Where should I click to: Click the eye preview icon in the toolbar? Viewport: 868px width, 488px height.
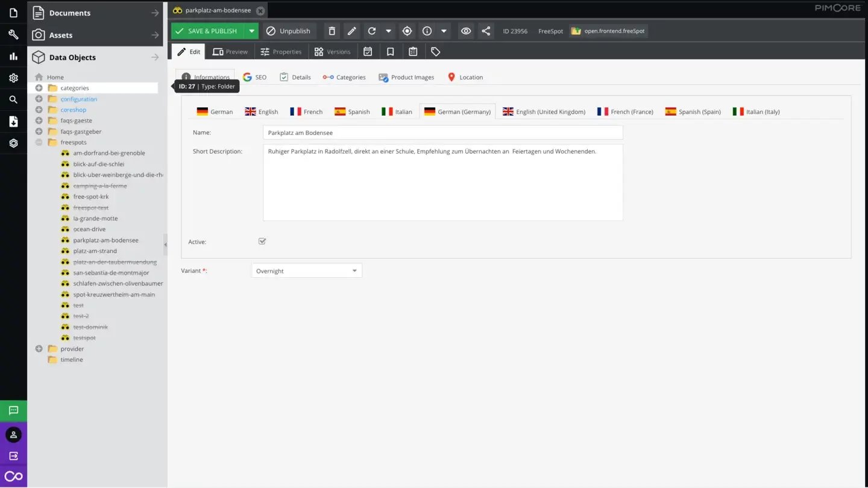465,31
